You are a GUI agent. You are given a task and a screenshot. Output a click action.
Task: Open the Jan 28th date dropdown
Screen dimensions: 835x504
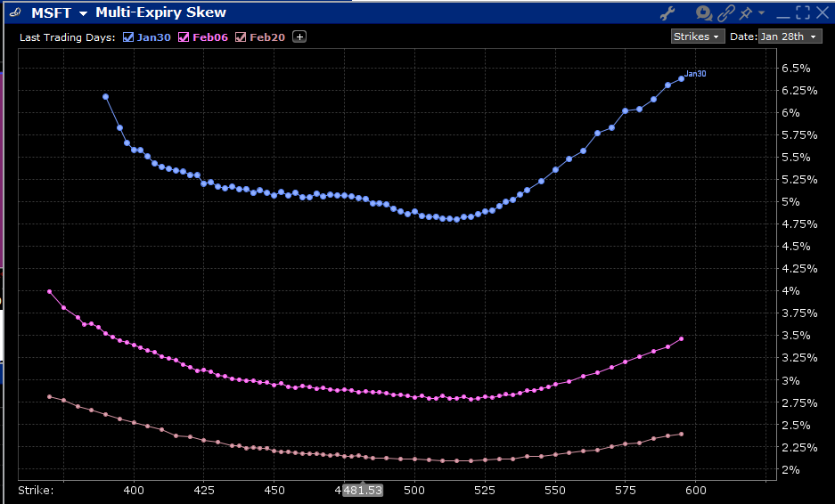coord(790,37)
